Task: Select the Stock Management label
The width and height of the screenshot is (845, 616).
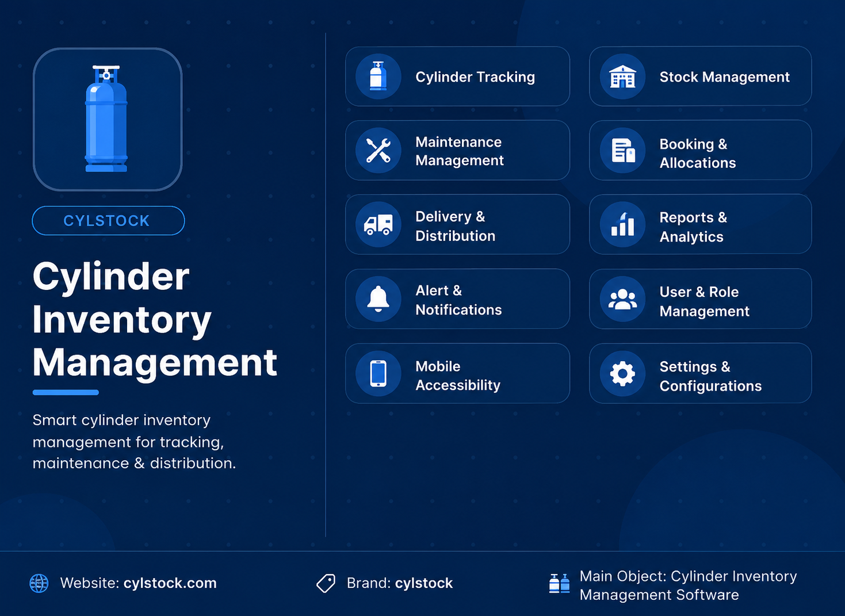Action: [x=724, y=77]
